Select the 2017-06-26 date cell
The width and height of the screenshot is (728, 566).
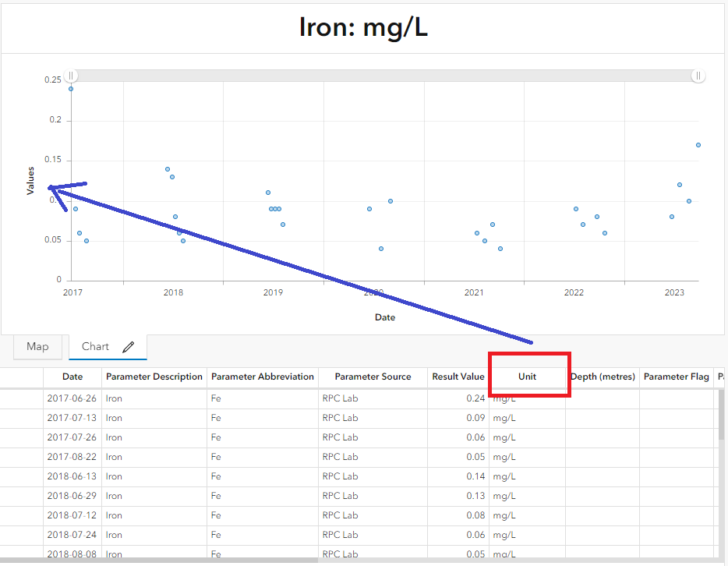(x=72, y=398)
